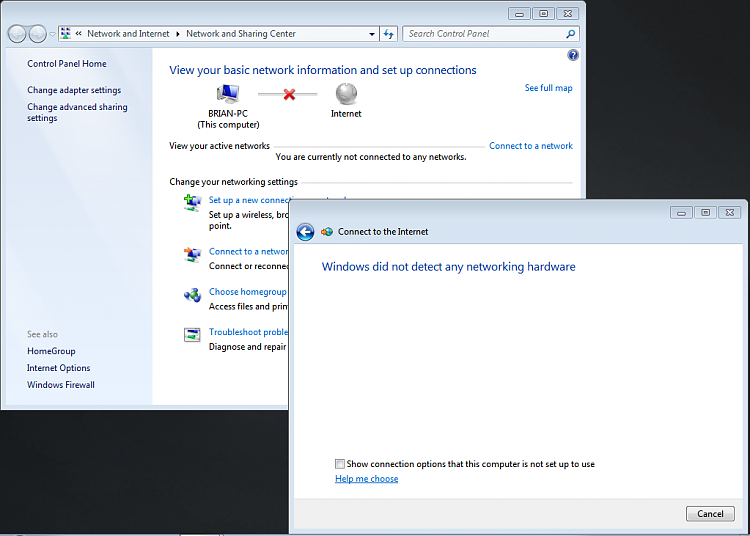750x536 pixels.
Task: Click the Troubleshoot problems icon
Action: pos(192,335)
